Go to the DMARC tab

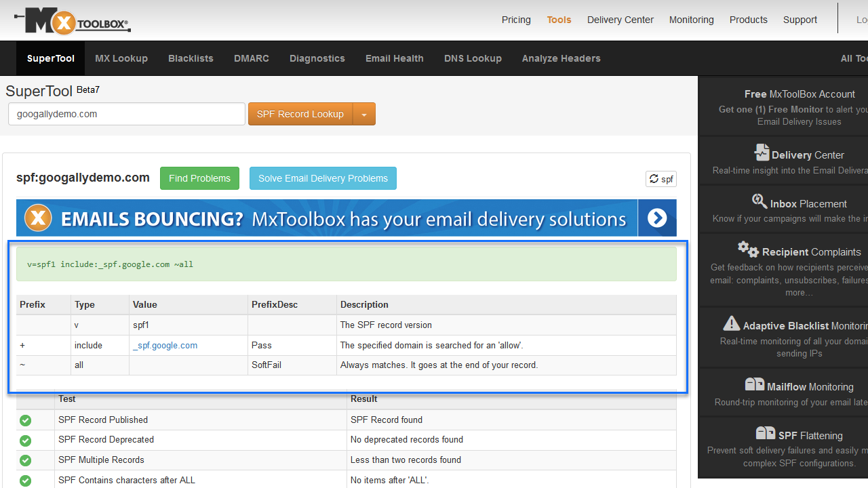[252, 58]
